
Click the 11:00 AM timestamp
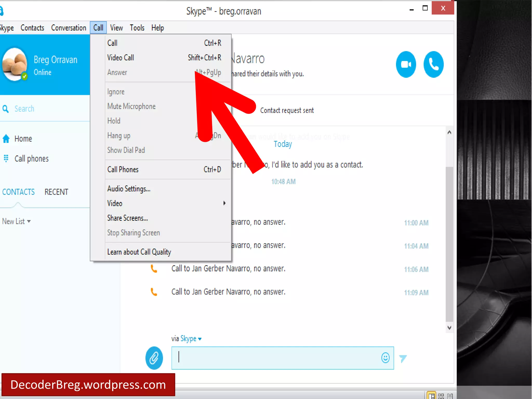click(x=416, y=223)
